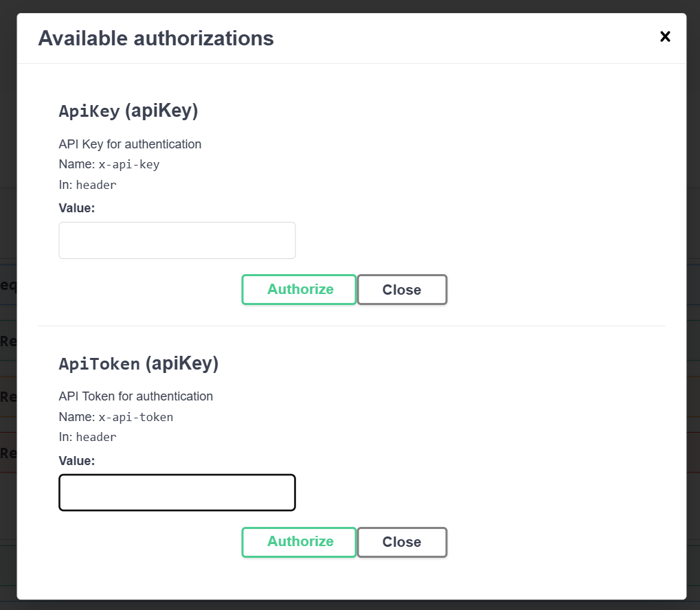Select the Available authorizations heading
This screenshot has height=610, width=700.
155,38
